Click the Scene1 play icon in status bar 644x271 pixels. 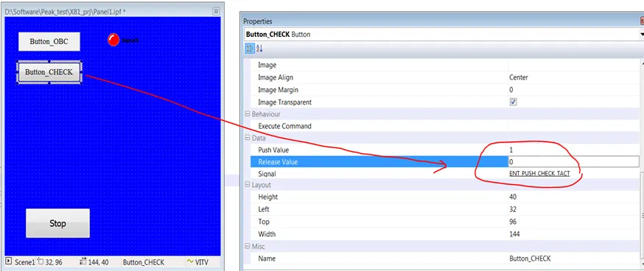9,261
